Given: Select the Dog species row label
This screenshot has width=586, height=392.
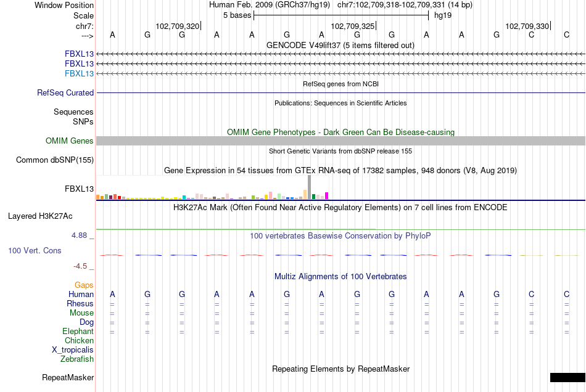Looking at the screenshot, I should 86,322.
